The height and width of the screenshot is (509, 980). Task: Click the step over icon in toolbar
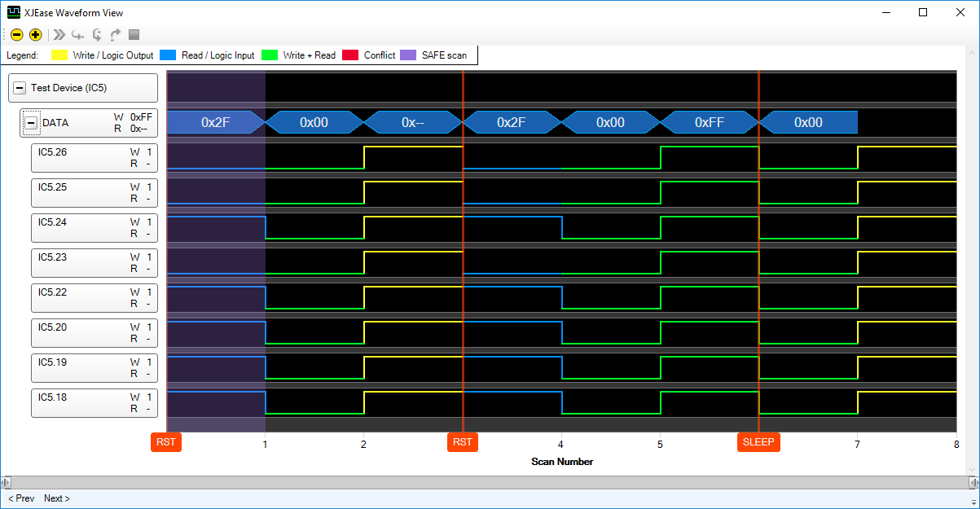coord(97,34)
